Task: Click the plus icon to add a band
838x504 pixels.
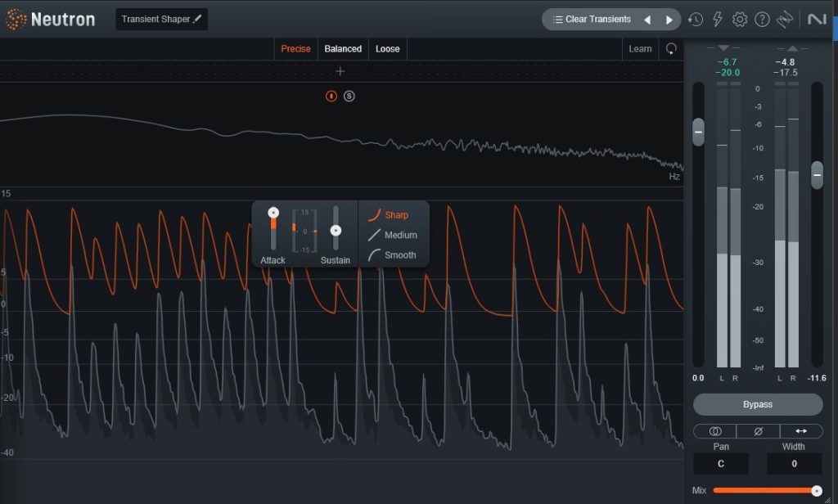Action: tap(340, 71)
